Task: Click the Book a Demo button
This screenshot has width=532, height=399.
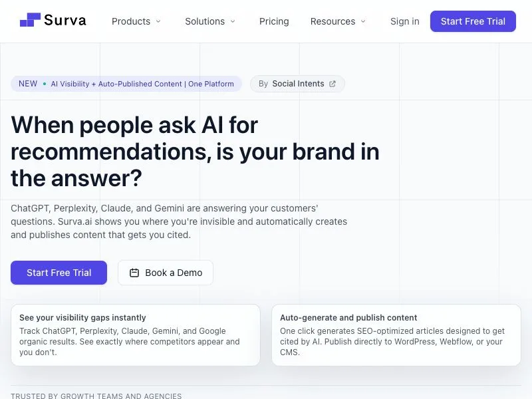Action: click(166, 273)
